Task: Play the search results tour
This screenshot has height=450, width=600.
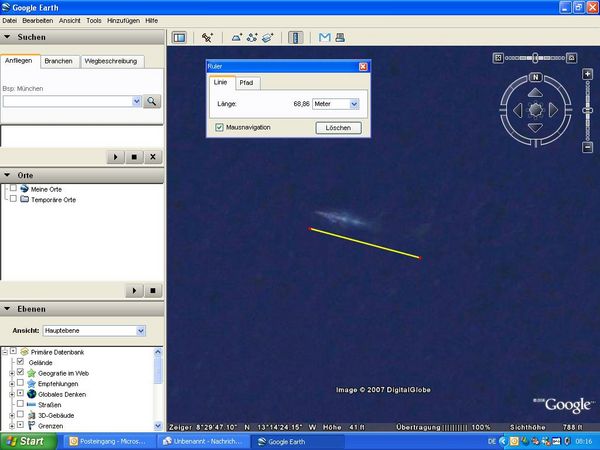Action: (x=116, y=157)
